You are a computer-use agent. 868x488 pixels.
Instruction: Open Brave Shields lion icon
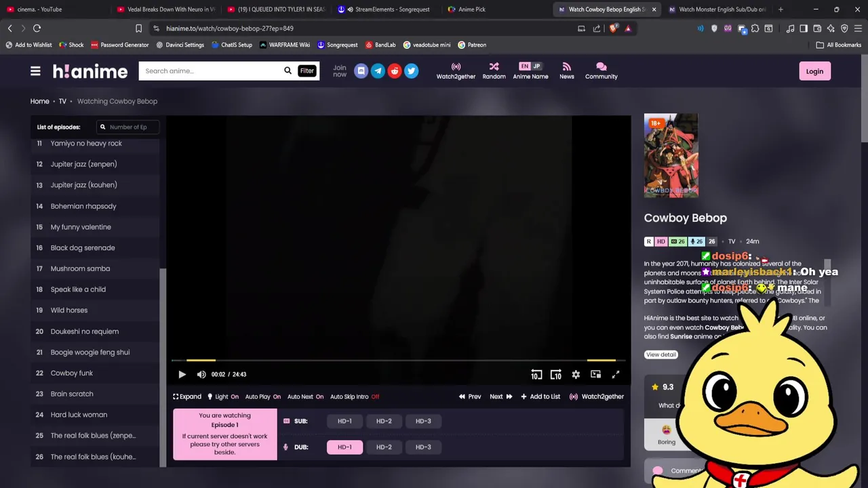click(613, 28)
